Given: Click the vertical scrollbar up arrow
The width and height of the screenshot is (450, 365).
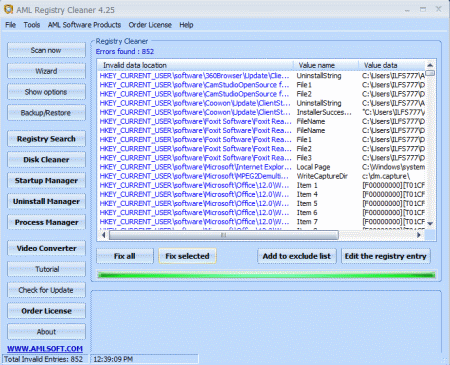Looking at the screenshot, I should pyautogui.click(x=430, y=65).
